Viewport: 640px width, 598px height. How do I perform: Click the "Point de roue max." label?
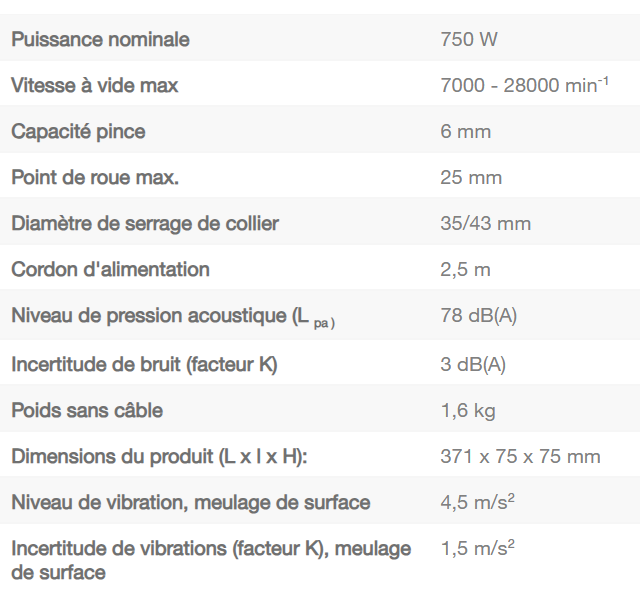(x=102, y=178)
